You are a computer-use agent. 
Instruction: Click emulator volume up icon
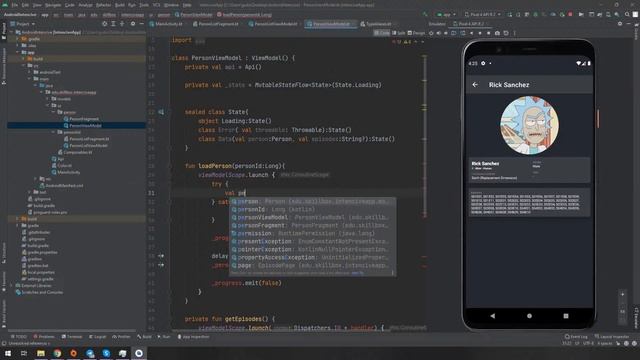coord(438,33)
